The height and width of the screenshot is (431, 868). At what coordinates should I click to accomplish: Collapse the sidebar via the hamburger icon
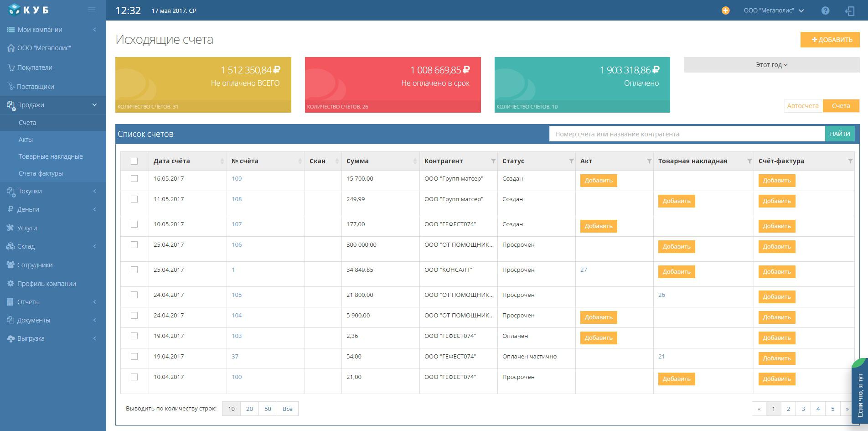point(92,10)
